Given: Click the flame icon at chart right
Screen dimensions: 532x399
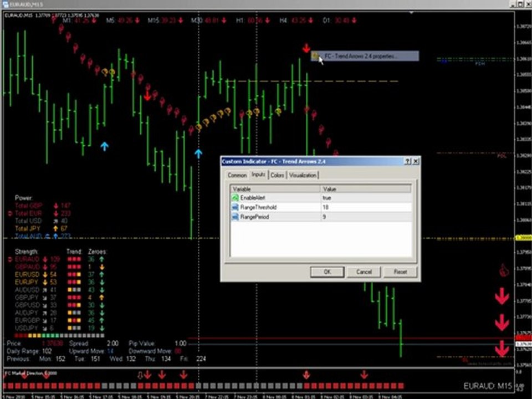Looking at the screenshot, I should [504, 270].
